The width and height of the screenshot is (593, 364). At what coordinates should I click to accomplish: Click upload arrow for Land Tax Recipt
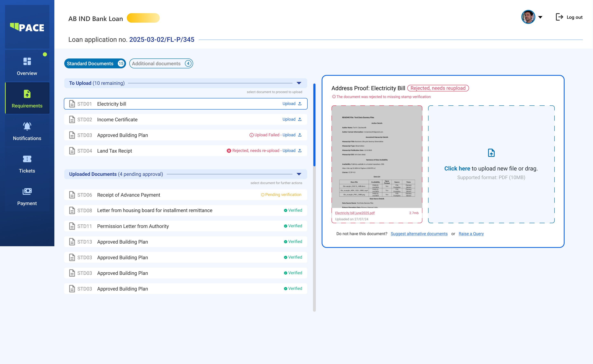300,151
